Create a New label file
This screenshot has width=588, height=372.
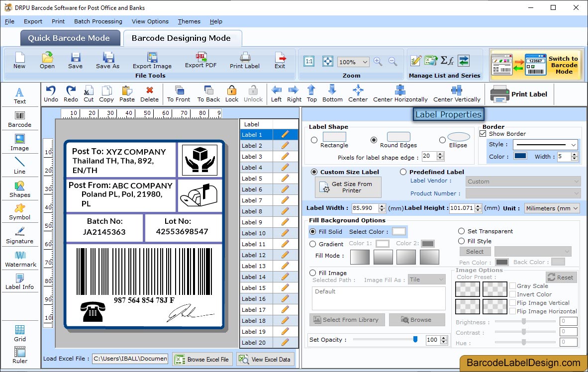[x=19, y=60]
